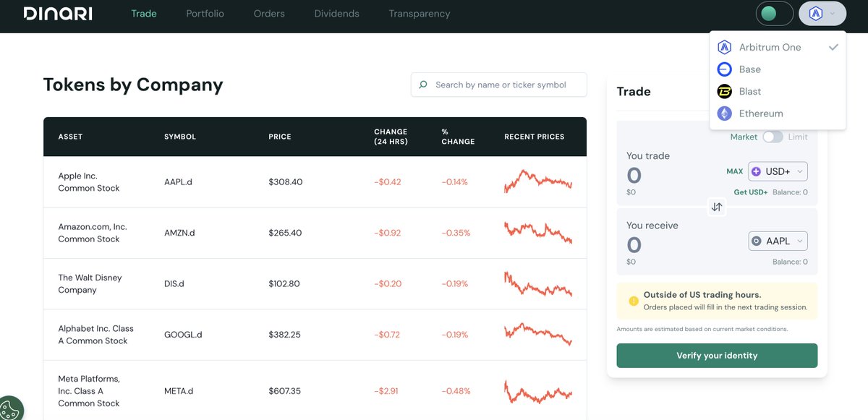Click the Apple Inc. price sparkline chart

click(538, 181)
